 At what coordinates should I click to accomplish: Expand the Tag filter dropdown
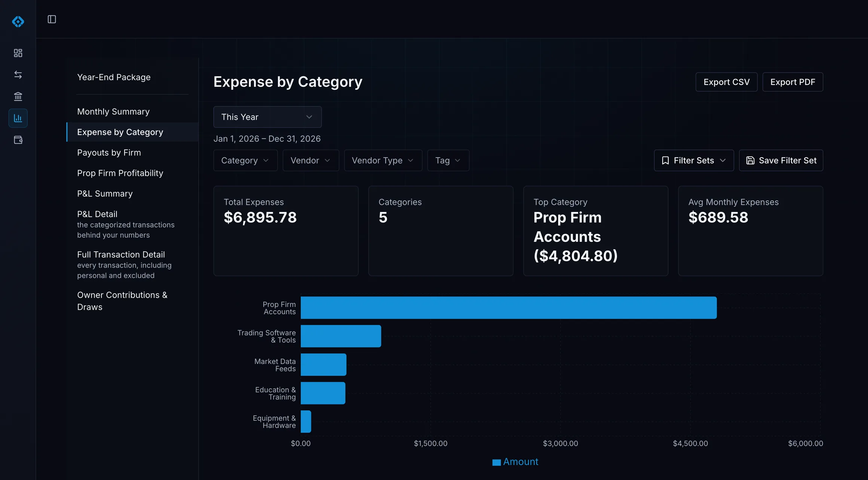pyautogui.click(x=448, y=160)
